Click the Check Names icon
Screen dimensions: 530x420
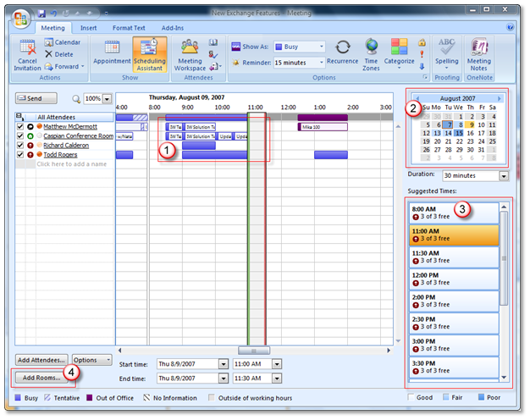(x=213, y=54)
